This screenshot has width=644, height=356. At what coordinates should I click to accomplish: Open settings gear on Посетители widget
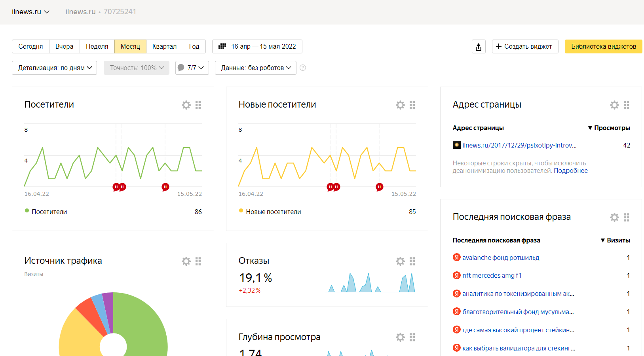coord(186,105)
